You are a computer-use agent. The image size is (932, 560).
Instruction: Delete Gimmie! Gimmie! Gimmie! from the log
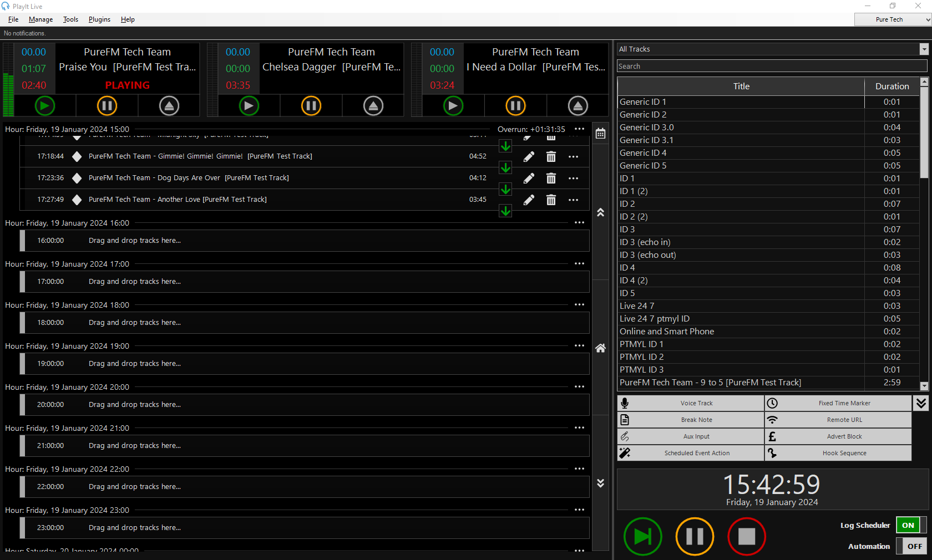click(551, 156)
